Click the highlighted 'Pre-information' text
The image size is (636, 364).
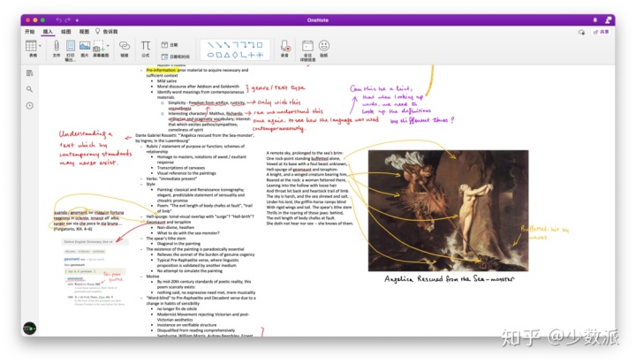(x=162, y=70)
